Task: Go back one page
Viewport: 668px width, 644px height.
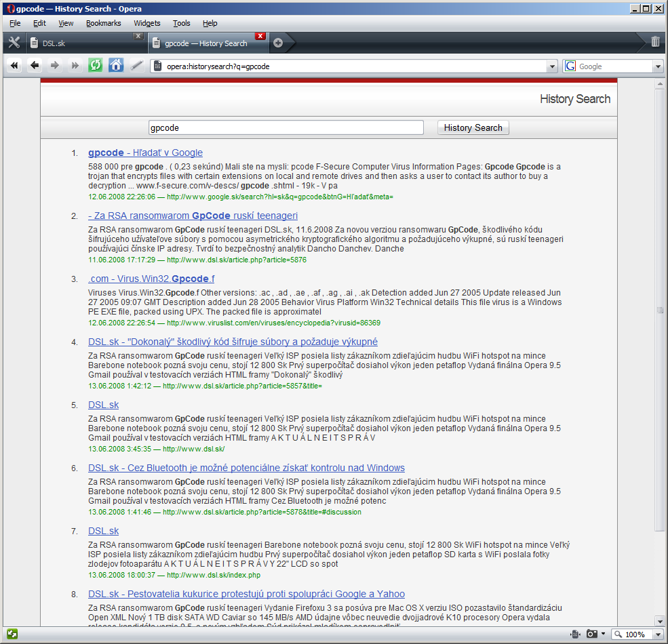Action: click(35, 66)
